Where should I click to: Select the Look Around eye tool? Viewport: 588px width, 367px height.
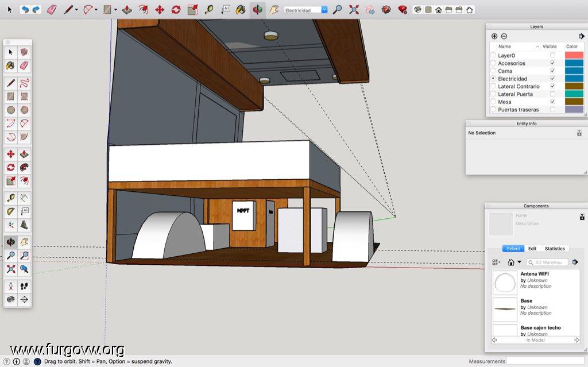10,299
